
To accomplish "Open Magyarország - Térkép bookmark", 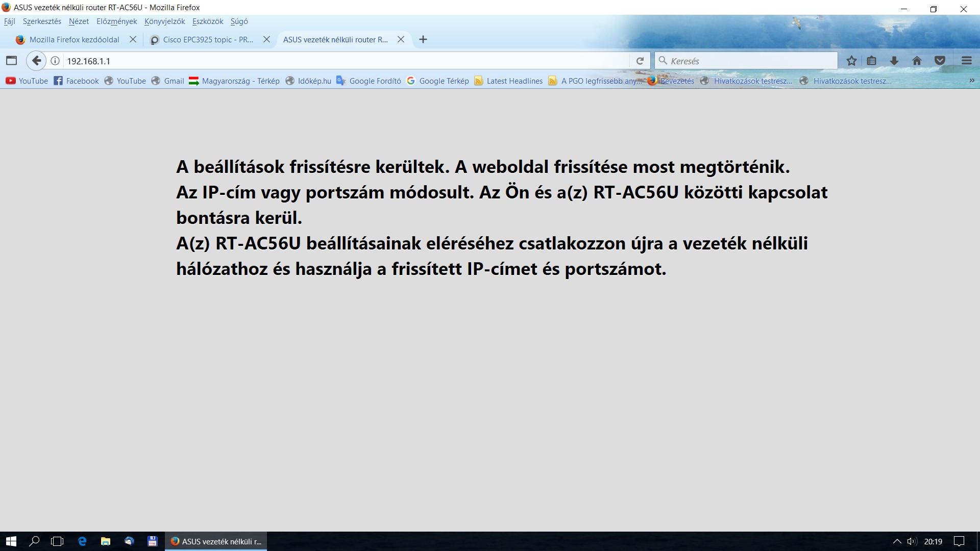I will 234,81.
